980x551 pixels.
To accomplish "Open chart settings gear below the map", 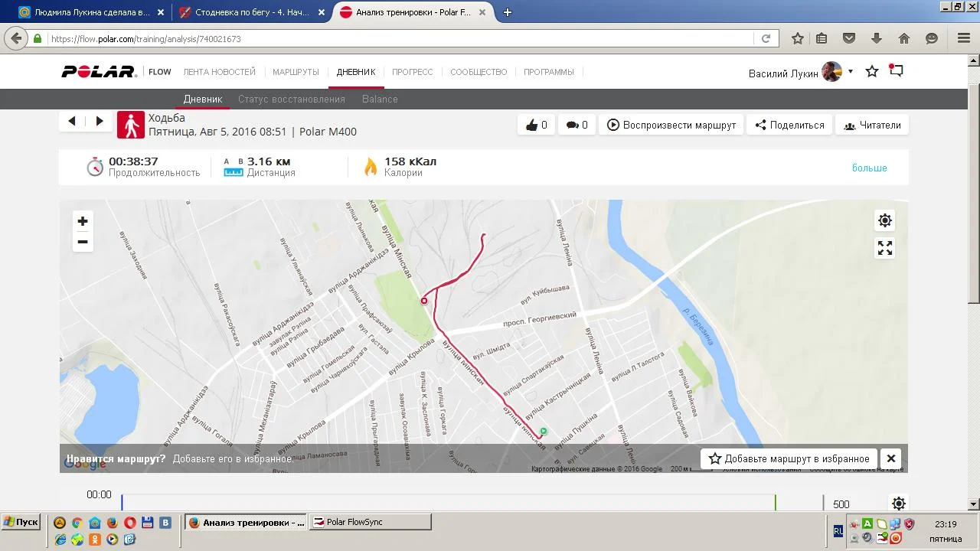I will pyautogui.click(x=899, y=504).
